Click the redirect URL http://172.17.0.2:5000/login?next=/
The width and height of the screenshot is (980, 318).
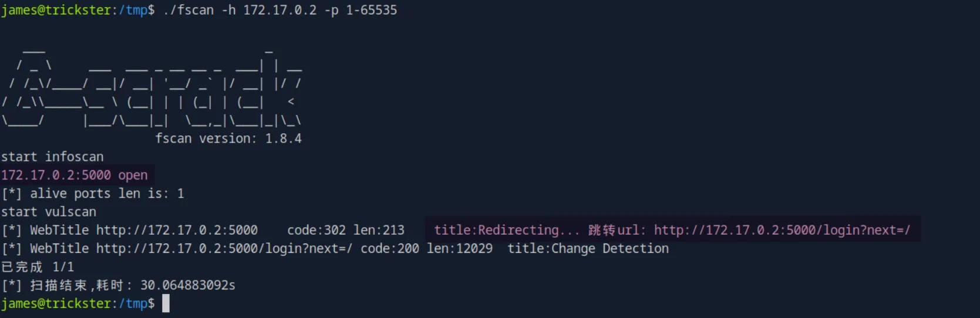(x=782, y=230)
